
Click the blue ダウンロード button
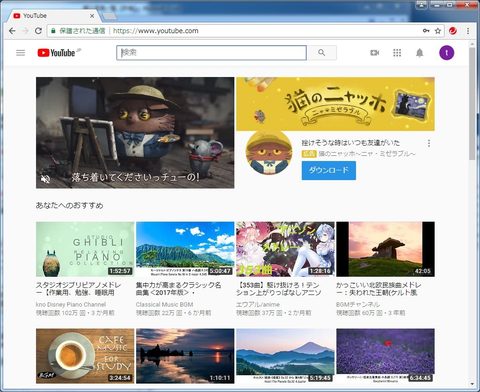coord(329,170)
